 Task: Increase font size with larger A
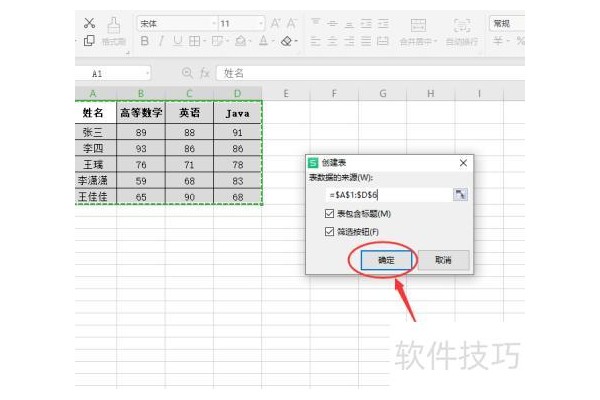tap(275, 24)
